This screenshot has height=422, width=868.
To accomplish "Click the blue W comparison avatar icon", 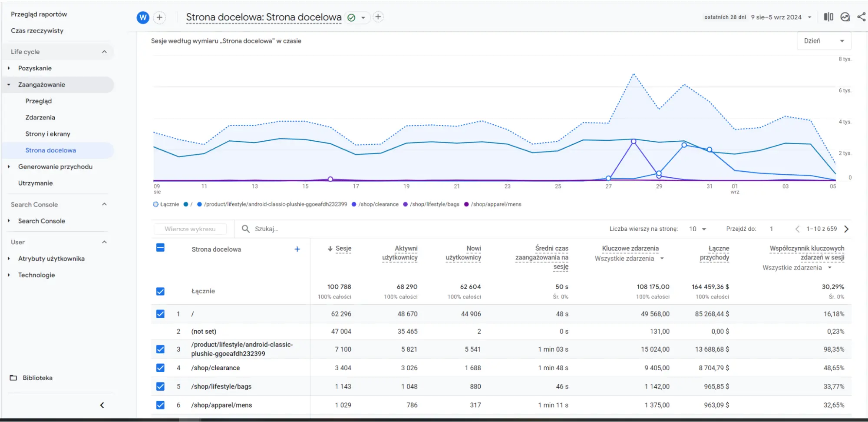I will coord(143,17).
